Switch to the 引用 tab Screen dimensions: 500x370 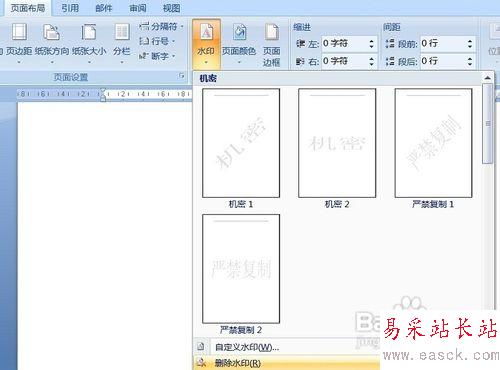70,8
